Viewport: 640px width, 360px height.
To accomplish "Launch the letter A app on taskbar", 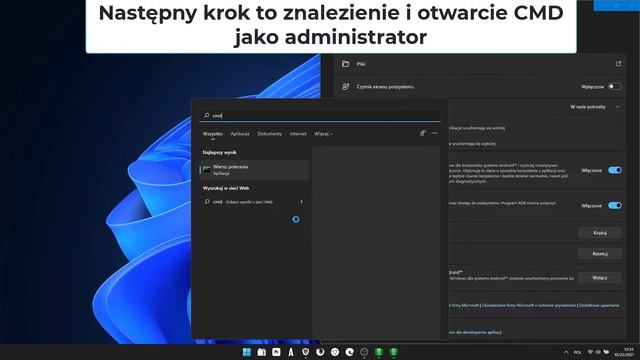I will coord(291,352).
